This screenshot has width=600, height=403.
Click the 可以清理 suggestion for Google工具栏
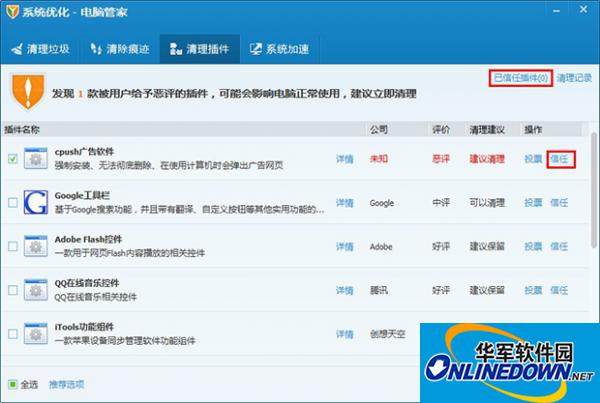[487, 203]
